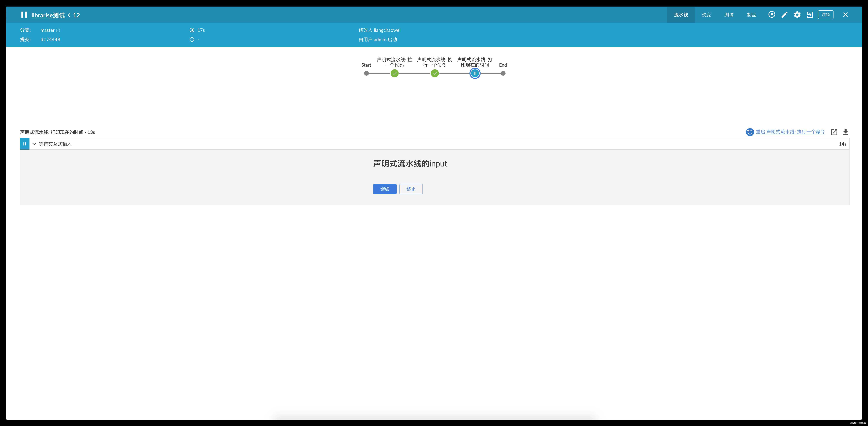
Task: Click the 继续 proceed button
Action: coord(384,189)
